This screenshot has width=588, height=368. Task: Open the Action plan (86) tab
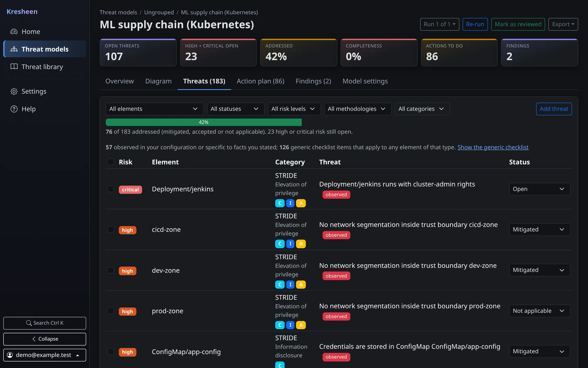pos(260,81)
